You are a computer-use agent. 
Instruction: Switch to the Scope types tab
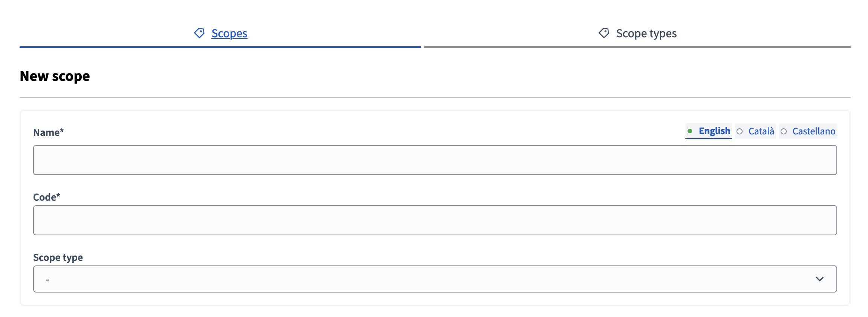(x=646, y=34)
